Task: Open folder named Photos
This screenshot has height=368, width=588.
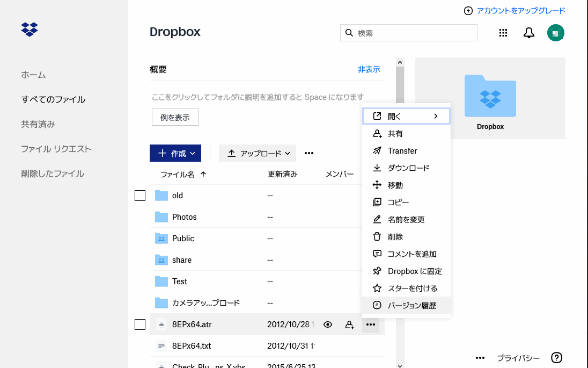Action: tap(184, 217)
